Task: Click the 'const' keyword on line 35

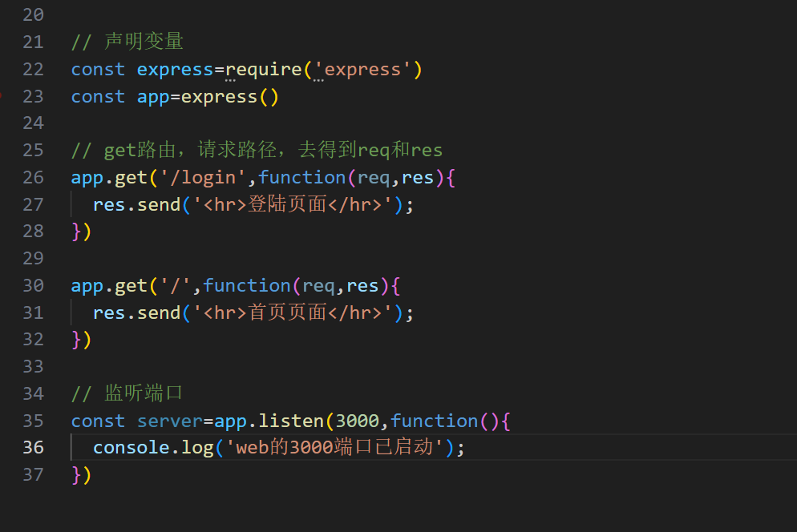Action: pos(98,421)
